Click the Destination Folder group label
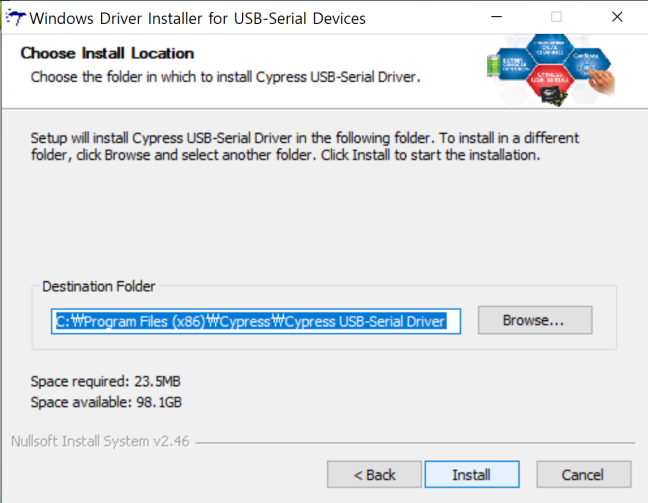Screen dimensions: 648x503 (98, 286)
